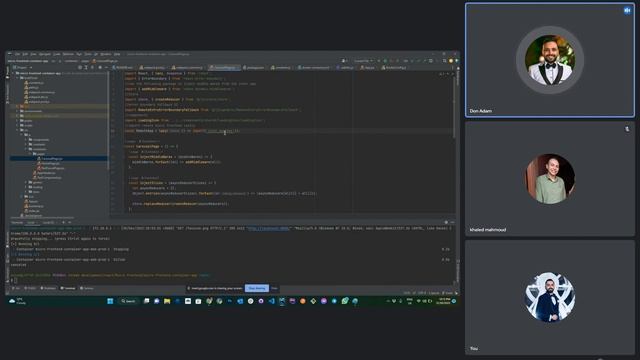Open the Search Everywhere magnifier icon

coord(444,61)
